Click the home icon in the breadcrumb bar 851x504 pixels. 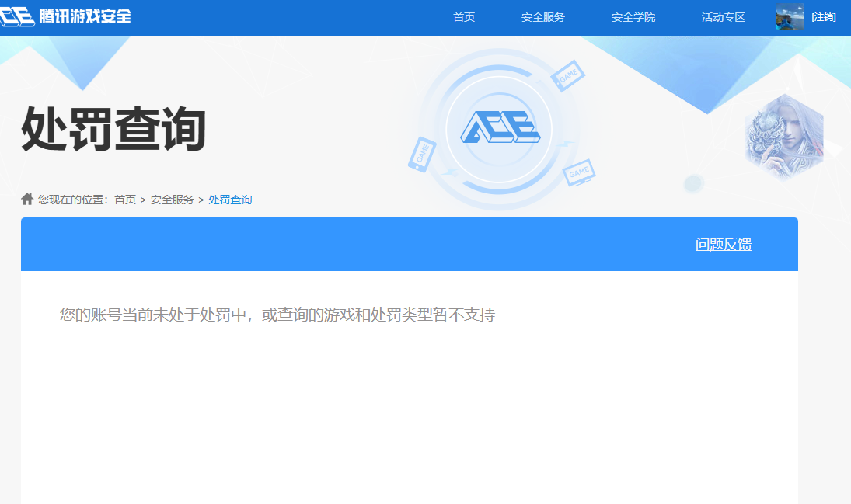pyautogui.click(x=26, y=199)
